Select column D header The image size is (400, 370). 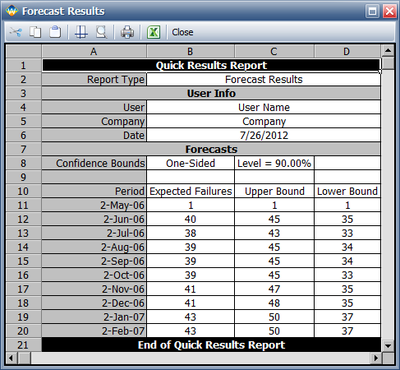click(x=347, y=51)
